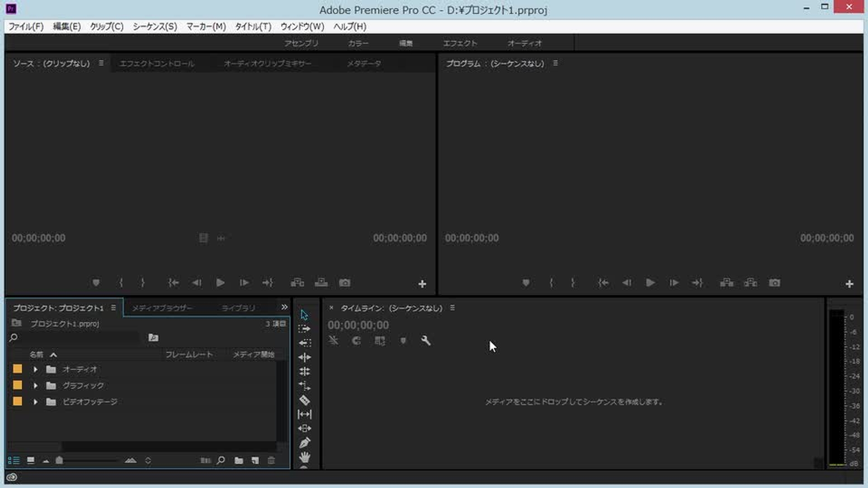Select the Pen tool
The image size is (868, 488).
tap(304, 443)
